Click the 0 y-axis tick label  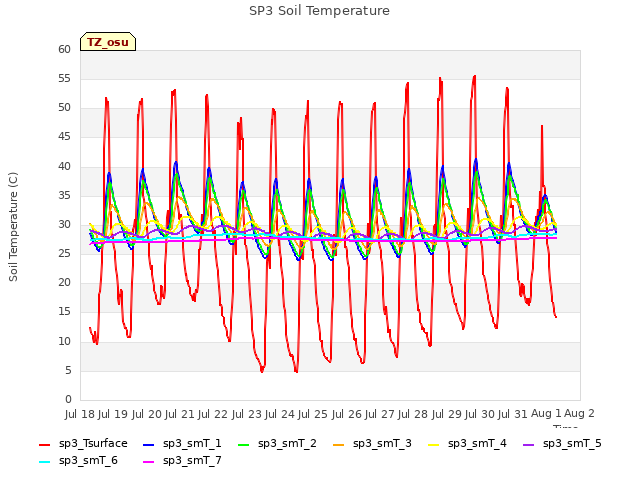[x=68, y=400]
